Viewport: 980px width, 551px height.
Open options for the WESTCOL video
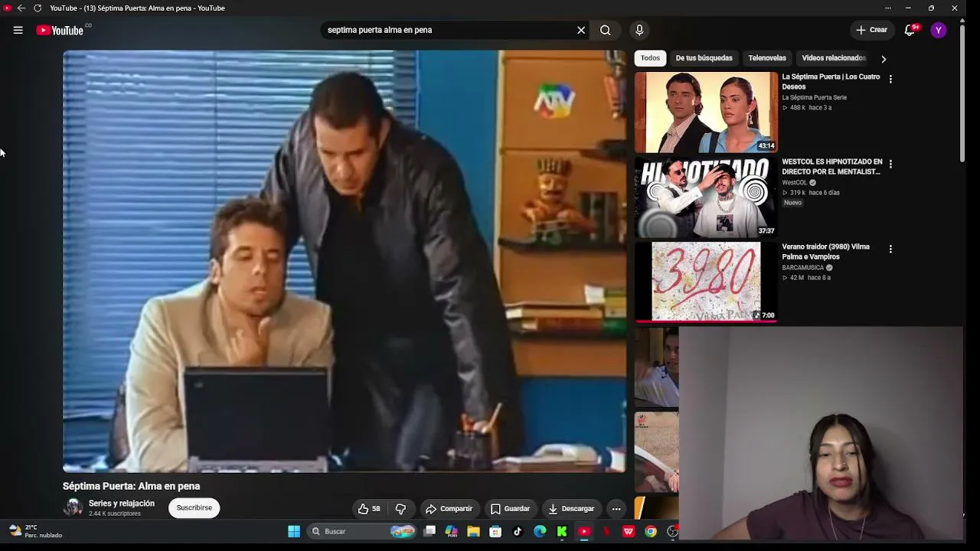point(890,164)
